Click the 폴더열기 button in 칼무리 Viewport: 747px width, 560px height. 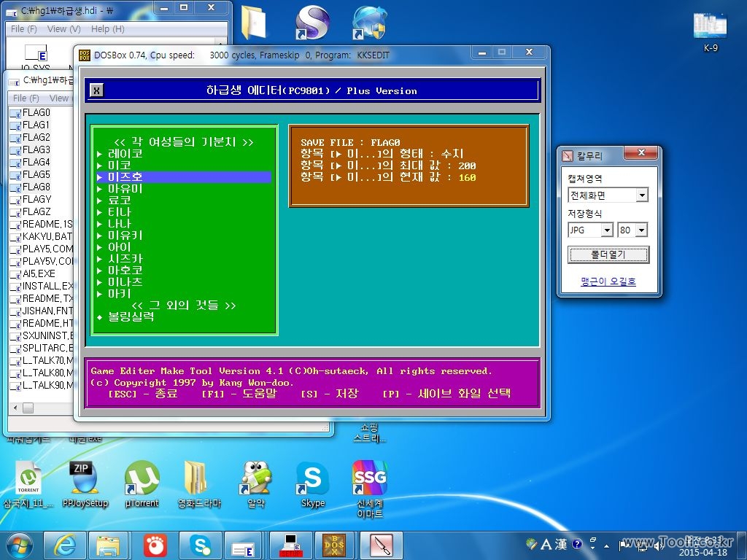tap(608, 254)
